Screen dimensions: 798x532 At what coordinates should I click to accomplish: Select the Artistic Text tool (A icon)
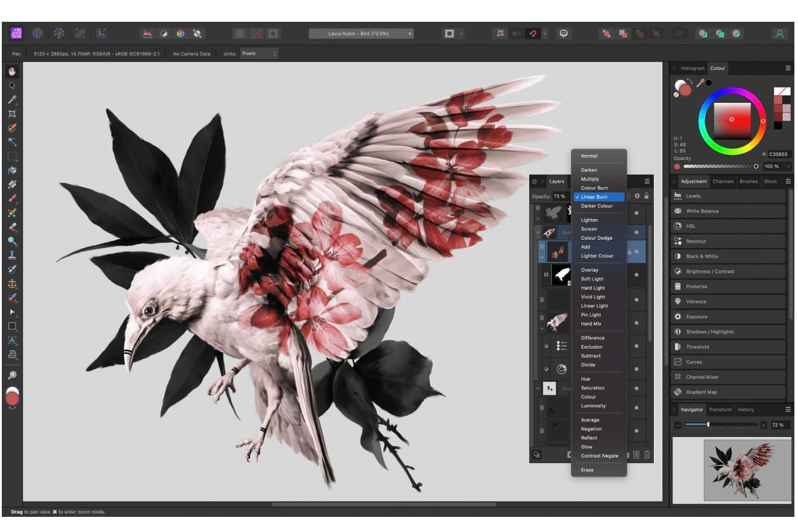click(12, 340)
